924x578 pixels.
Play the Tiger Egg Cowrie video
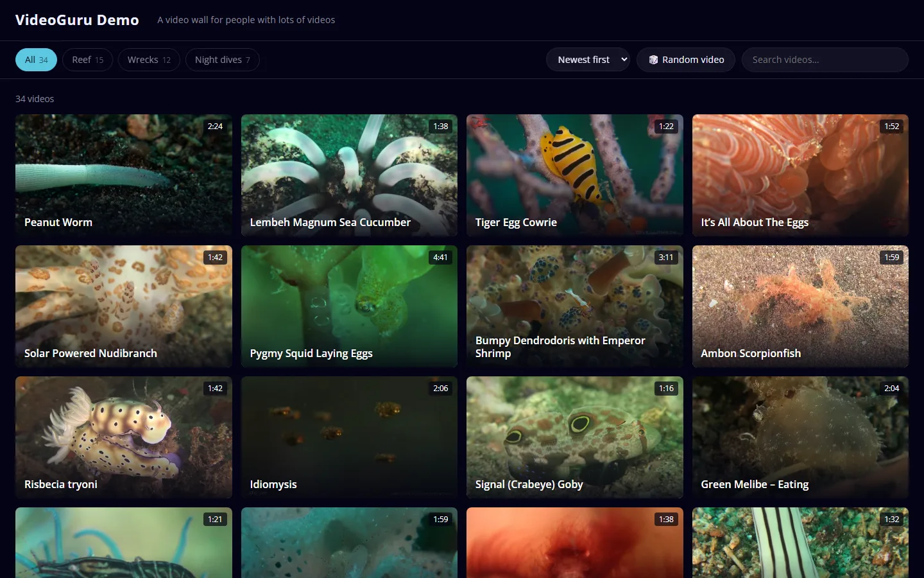[x=575, y=175]
